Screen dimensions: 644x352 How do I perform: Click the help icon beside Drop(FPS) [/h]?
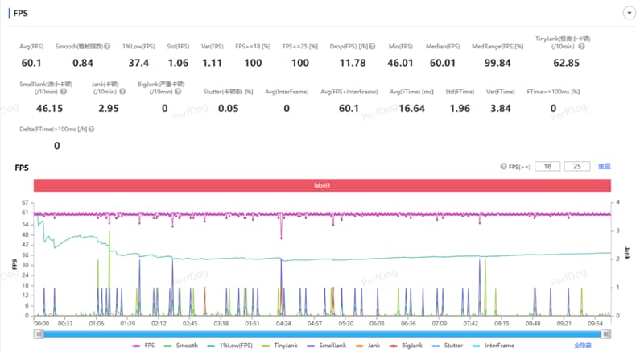click(x=372, y=47)
